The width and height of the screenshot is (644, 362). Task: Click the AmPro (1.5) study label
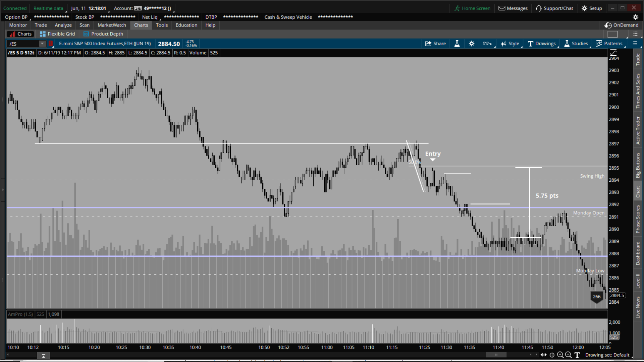click(x=20, y=314)
